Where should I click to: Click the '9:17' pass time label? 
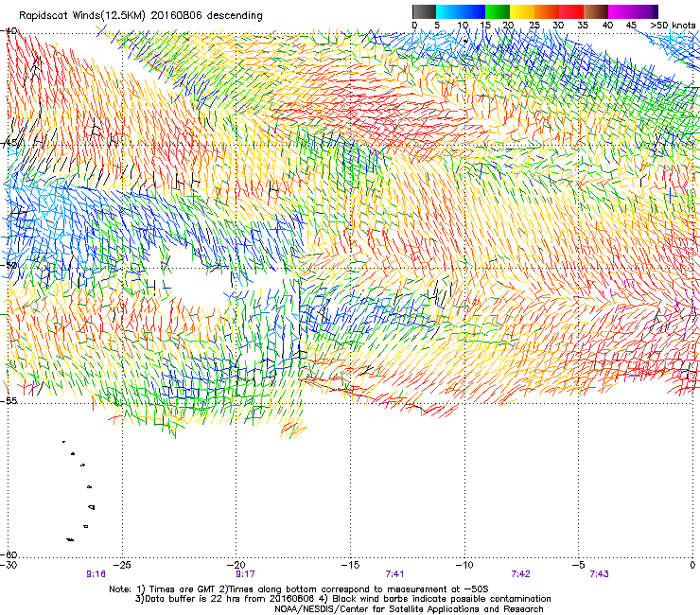coord(245,574)
